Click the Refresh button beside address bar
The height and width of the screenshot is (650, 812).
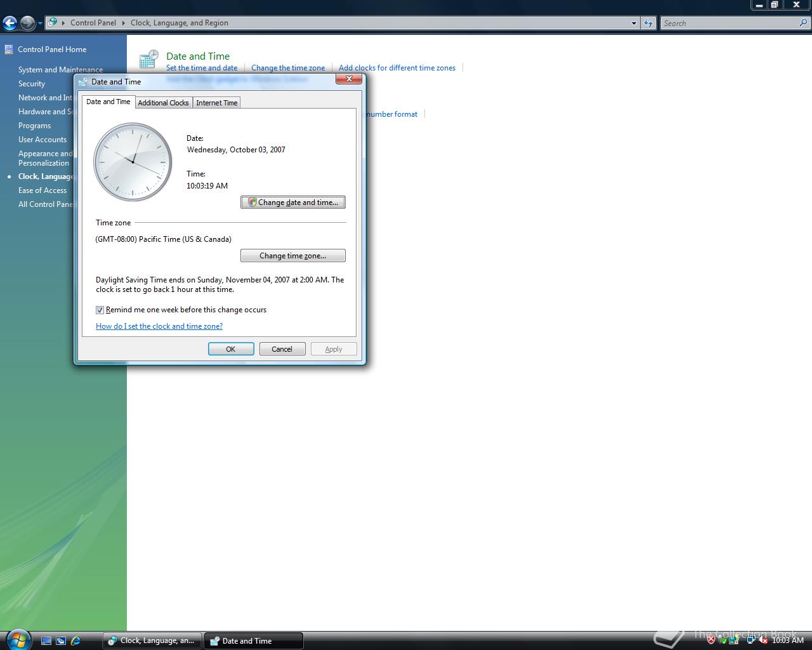pos(648,23)
